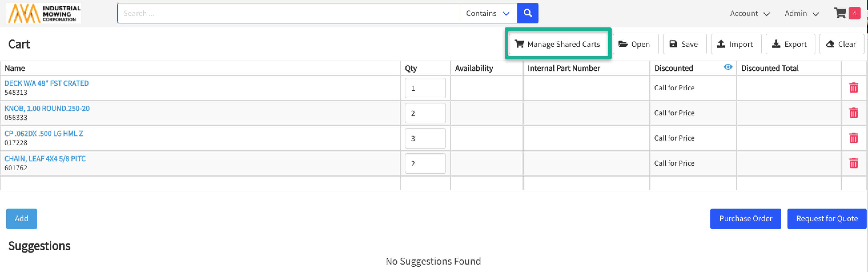
Task: Click the Add button below the table
Action: [x=22, y=218]
